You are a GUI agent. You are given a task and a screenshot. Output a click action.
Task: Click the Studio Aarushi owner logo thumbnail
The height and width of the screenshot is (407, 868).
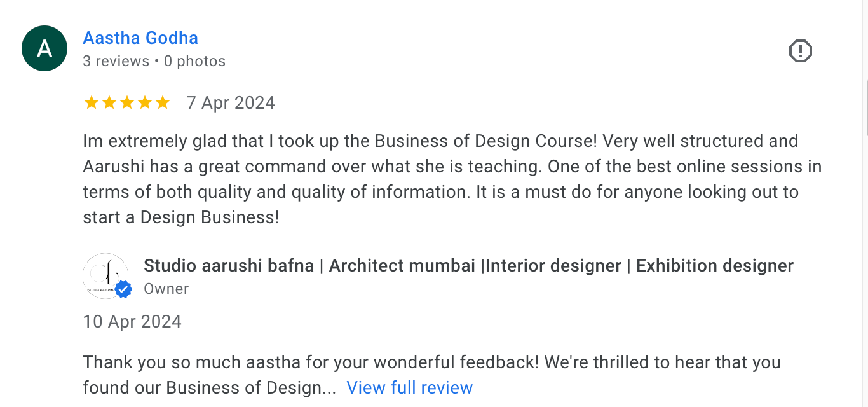(x=104, y=275)
